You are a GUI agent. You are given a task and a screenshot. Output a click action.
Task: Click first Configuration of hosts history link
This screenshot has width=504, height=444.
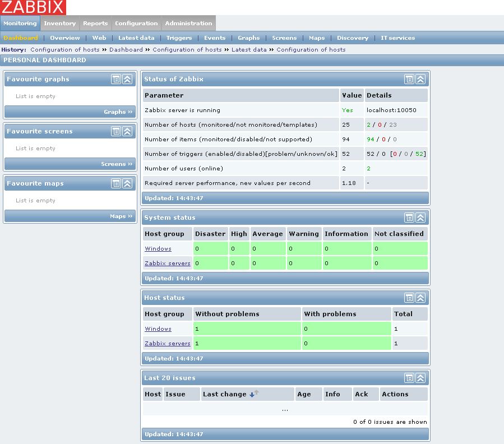65,49
